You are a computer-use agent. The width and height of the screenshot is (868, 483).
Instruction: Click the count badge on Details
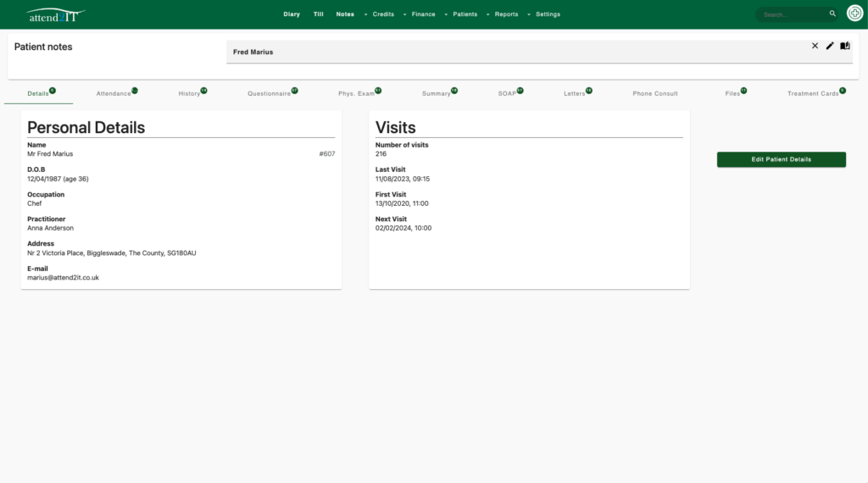click(x=53, y=90)
